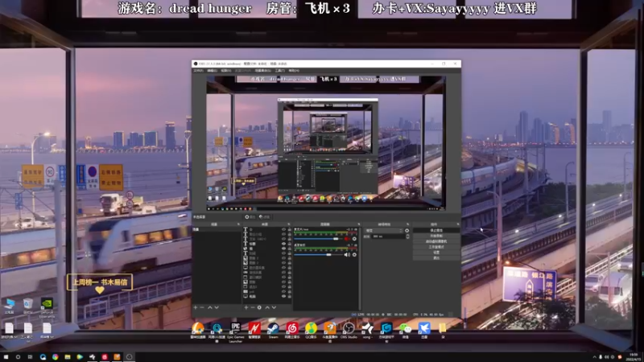Image resolution: width=644 pixels, height=362 pixels.
Task: Open the GeForce Experience desktop icon
Action: click(x=47, y=308)
